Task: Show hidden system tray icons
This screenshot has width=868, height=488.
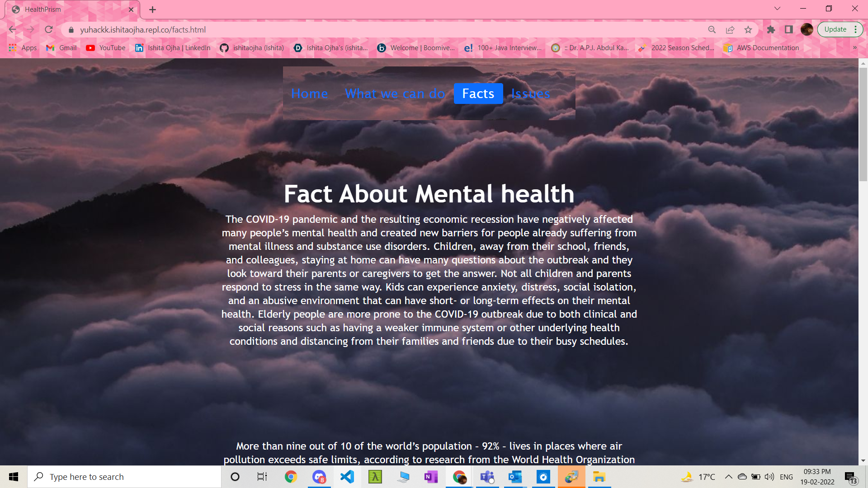Action: point(728,477)
